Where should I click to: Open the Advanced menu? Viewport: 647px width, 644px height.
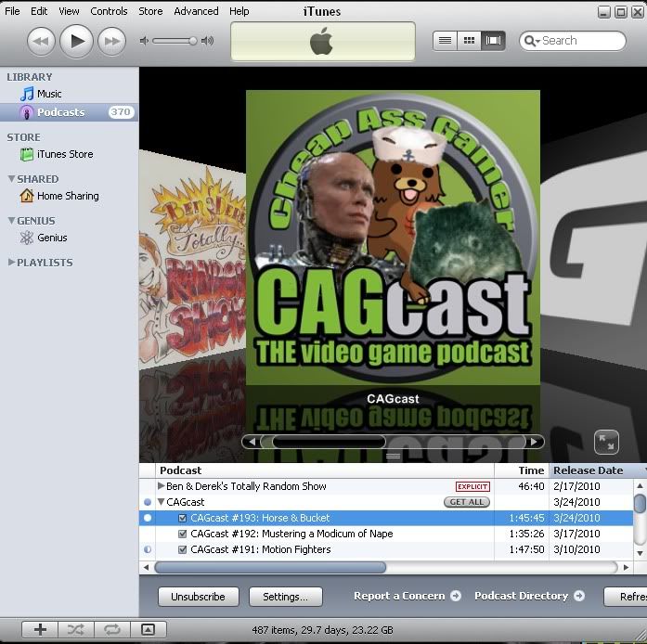click(x=196, y=11)
